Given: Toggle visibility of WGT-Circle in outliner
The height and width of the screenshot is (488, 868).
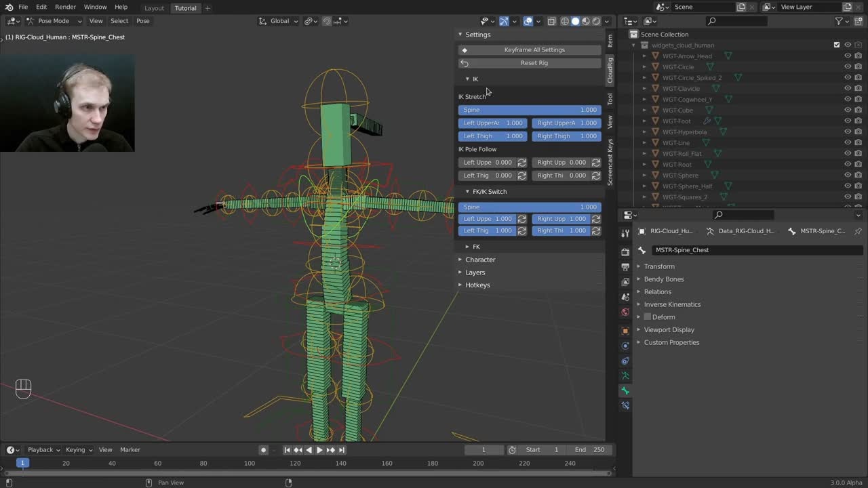Looking at the screenshot, I should [847, 66].
